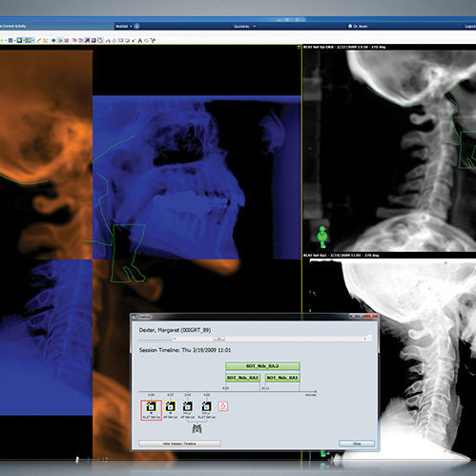Click patient name Dexter, Margaret text
476x476 pixels.
click(x=175, y=330)
